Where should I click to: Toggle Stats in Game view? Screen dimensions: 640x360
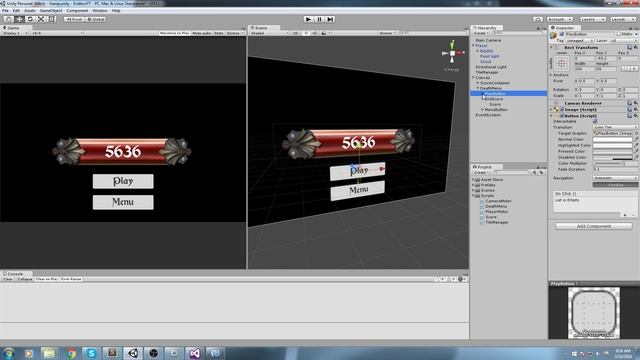click(219, 33)
